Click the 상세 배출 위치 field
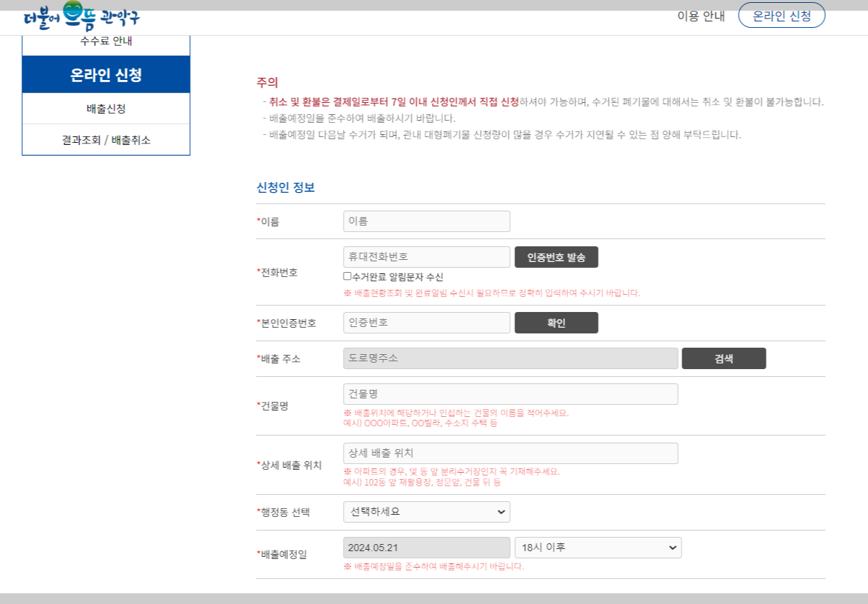This screenshot has height=604, width=868. (510, 453)
